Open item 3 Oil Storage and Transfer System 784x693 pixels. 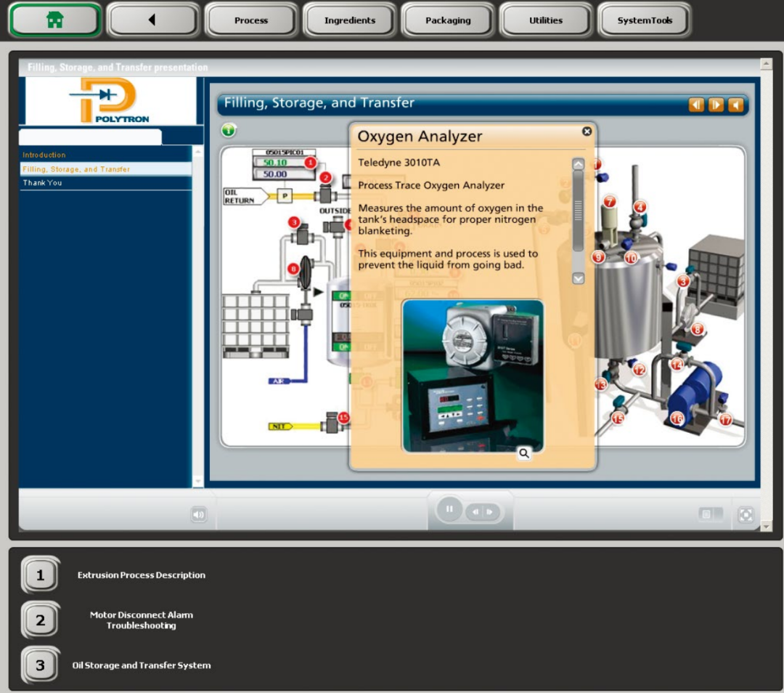click(41, 665)
